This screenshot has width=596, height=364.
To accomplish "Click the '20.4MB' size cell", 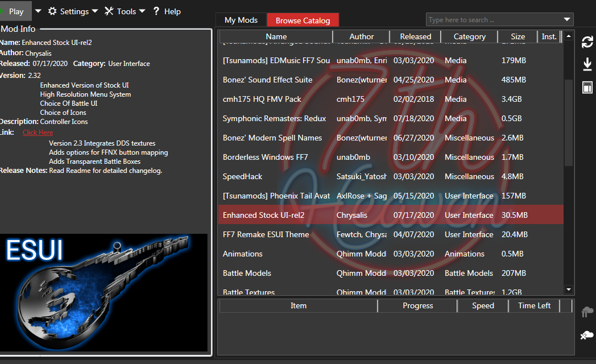I will pyautogui.click(x=514, y=235).
